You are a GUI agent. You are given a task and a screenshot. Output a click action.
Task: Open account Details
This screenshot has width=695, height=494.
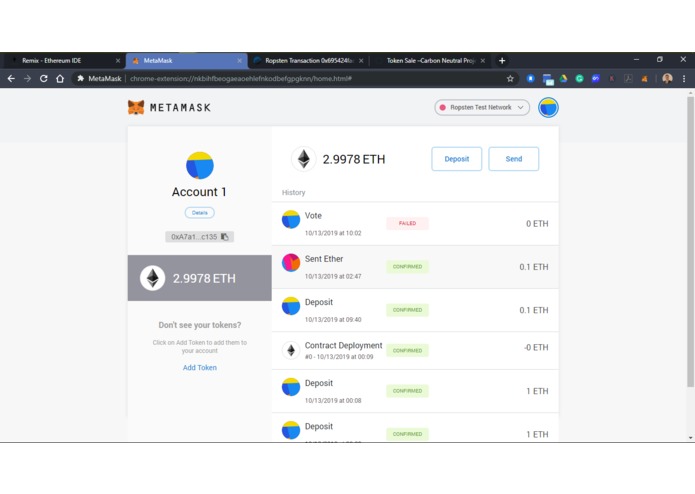[x=199, y=213]
